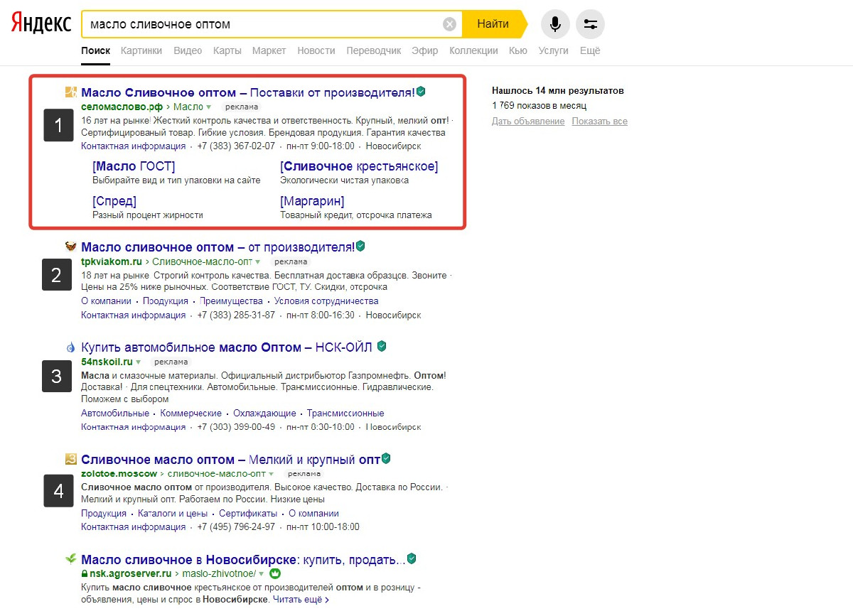Switch to Переводчик tab
The height and width of the screenshot is (616, 853).
click(374, 50)
